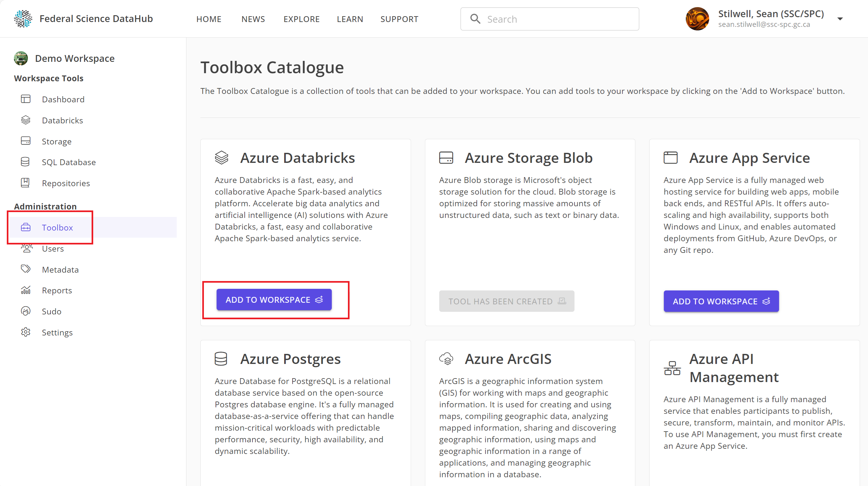Click the Metadata tag icon

point(26,269)
